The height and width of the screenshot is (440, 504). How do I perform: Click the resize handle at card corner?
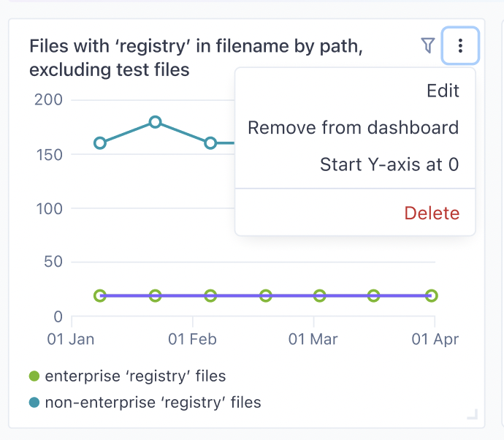472,415
